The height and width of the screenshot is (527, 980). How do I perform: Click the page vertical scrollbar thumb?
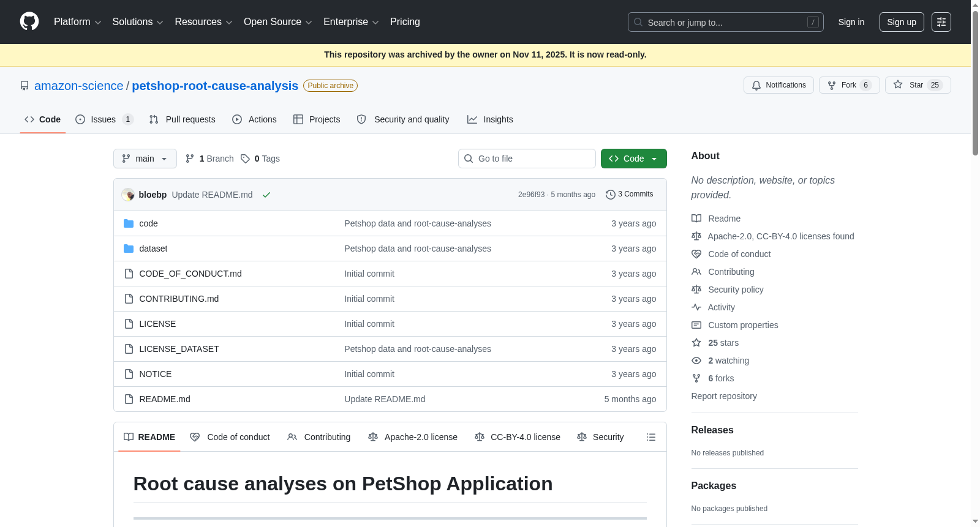975,83
